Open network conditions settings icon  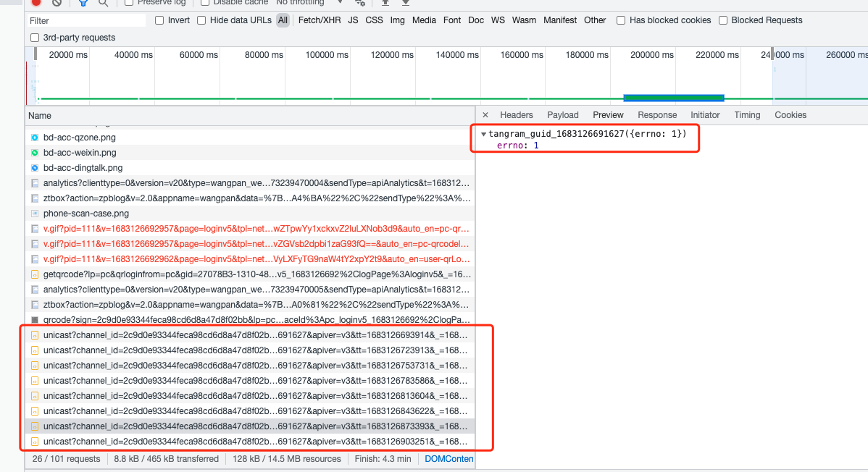(360, 3)
